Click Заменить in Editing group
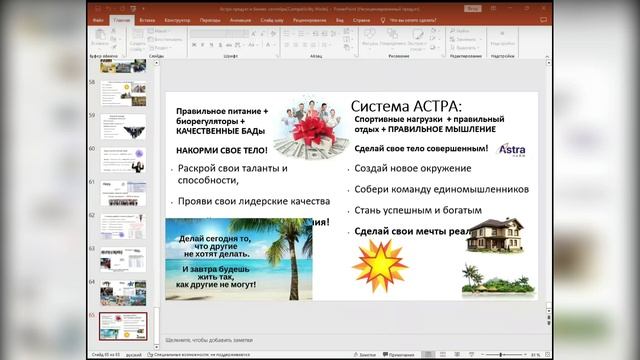Screen dimensions: 640x360 click(x=464, y=39)
